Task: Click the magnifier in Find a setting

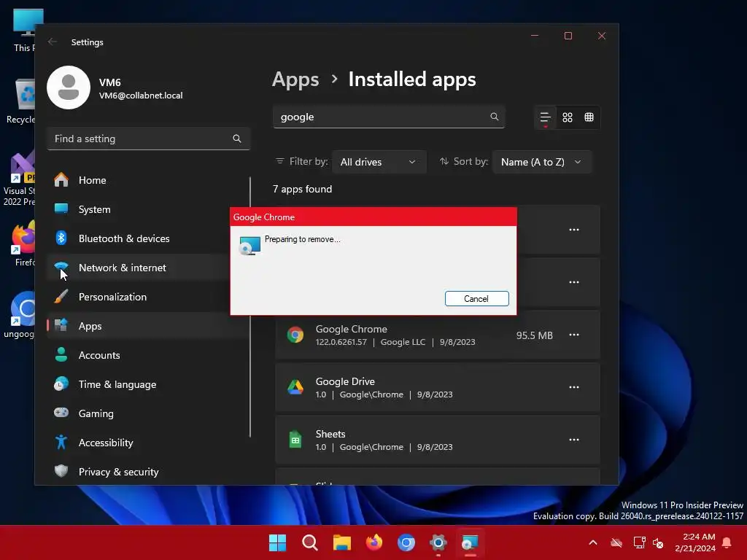Action: coord(237,139)
